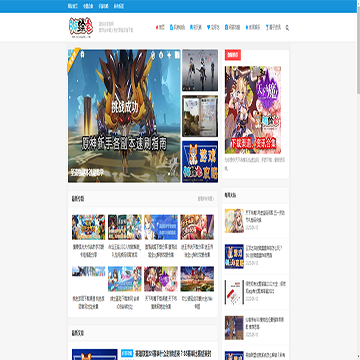Open the navigation item right after home
Viewport: 360px width, 360px height.
click(177, 27)
